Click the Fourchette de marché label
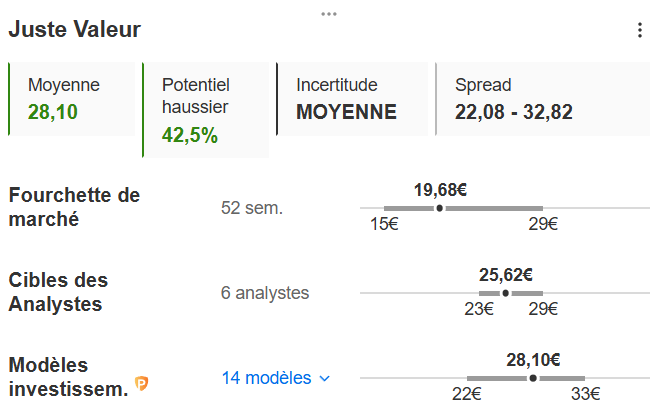This screenshot has height=415, width=661. coord(74,207)
